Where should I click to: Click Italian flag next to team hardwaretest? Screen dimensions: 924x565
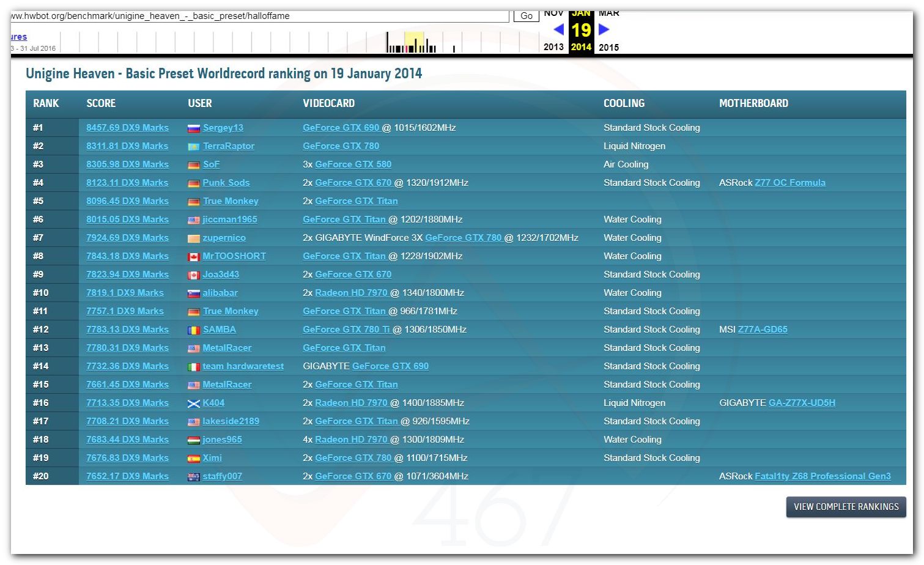pos(194,367)
